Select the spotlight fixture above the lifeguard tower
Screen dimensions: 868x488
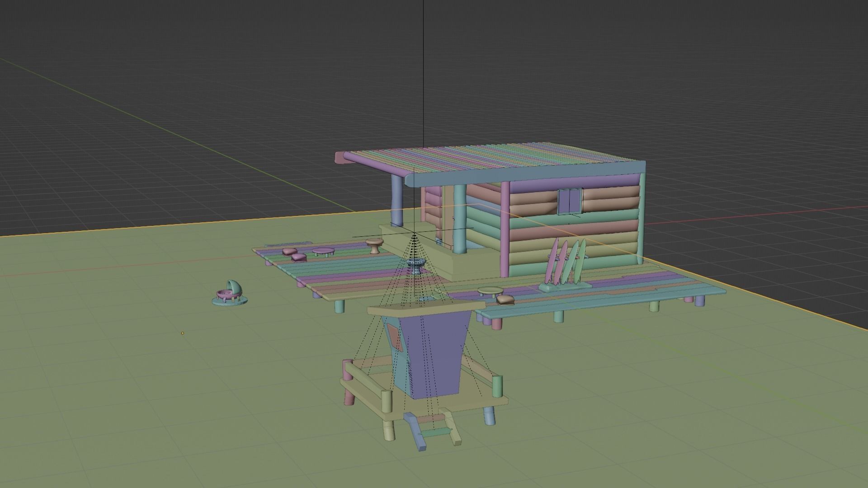tap(416, 266)
